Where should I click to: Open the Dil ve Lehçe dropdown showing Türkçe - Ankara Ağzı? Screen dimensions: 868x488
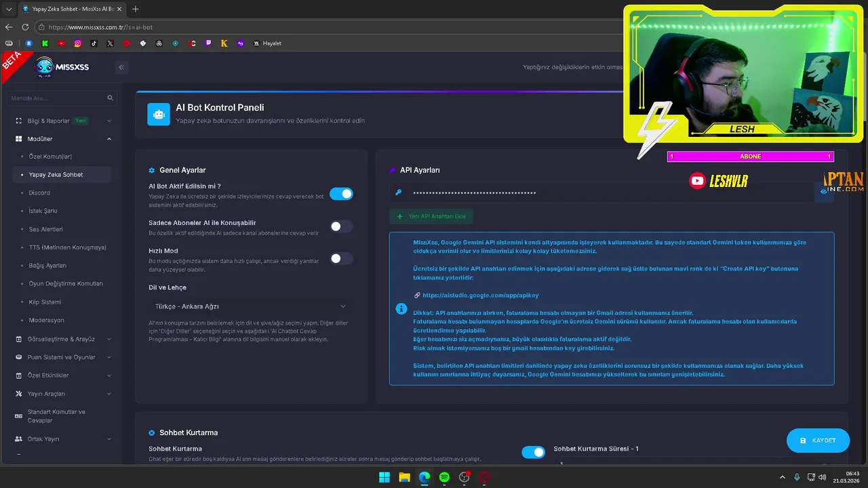[x=250, y=306]
